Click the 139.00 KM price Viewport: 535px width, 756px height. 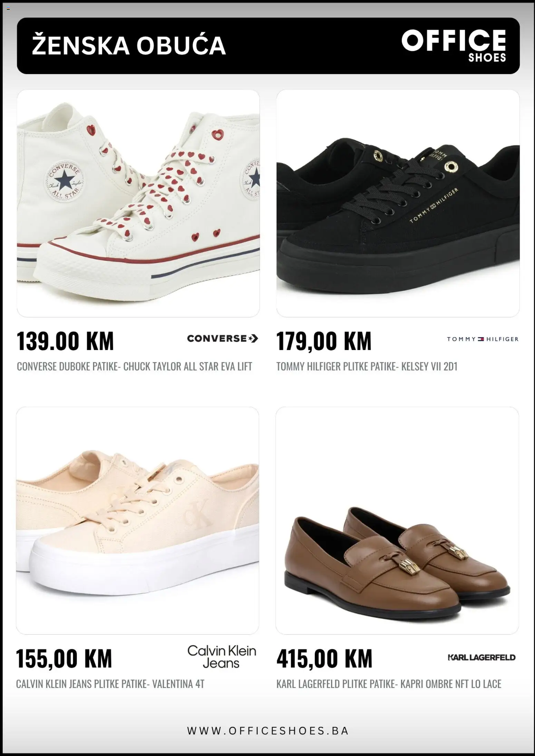click(65, 341)
